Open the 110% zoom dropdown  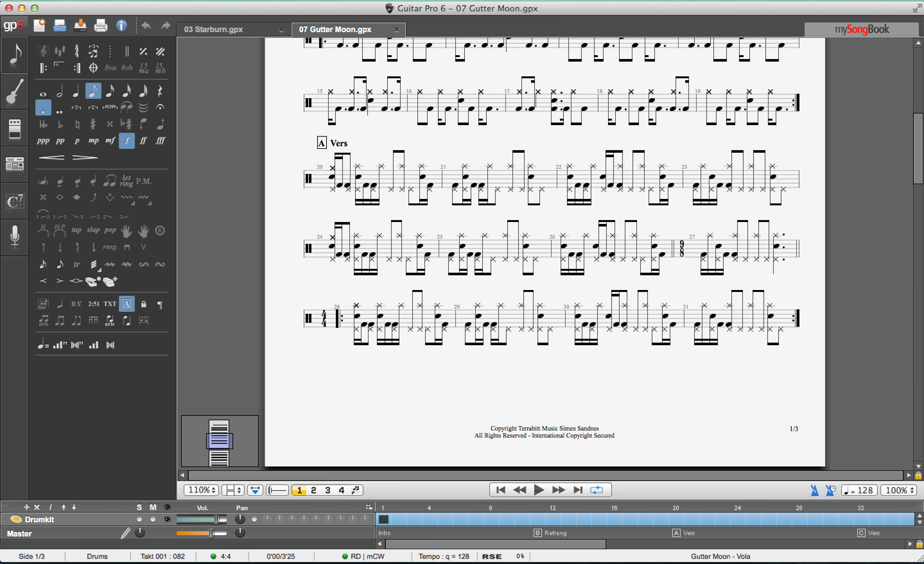coord(201,490)
